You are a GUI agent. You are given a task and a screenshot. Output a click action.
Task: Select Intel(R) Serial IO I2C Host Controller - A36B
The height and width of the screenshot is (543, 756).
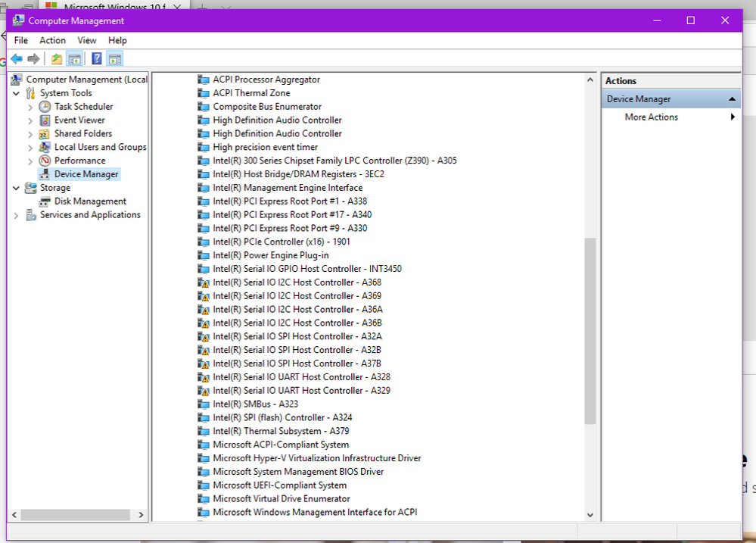(297, 323)
